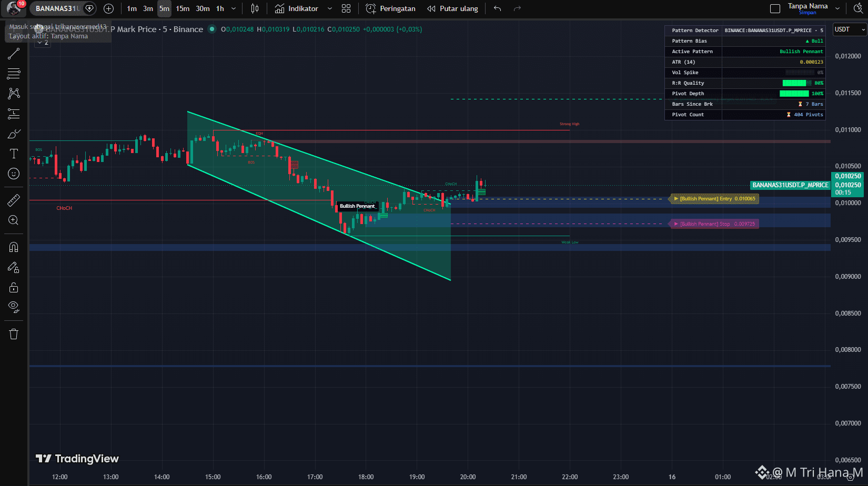The width and height of the screenshot is (868, 486).
Task: Expand the timeframe interval dropdown
Action: click(x=234, y=8)
